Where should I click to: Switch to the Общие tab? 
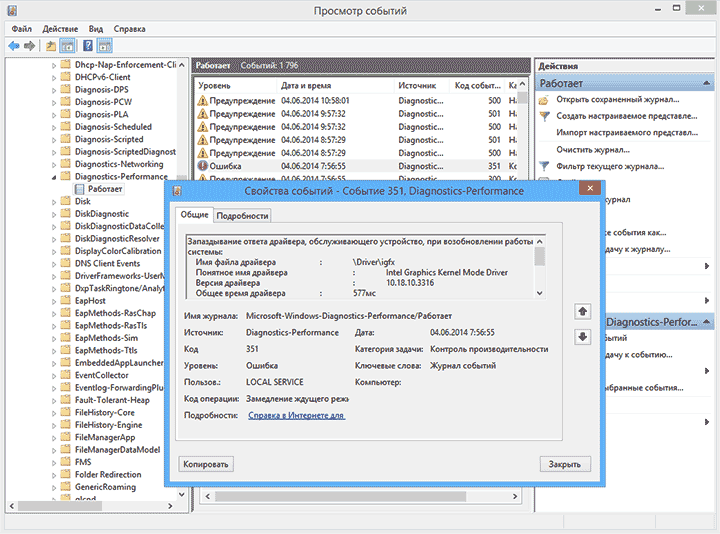tap(194, 214)
